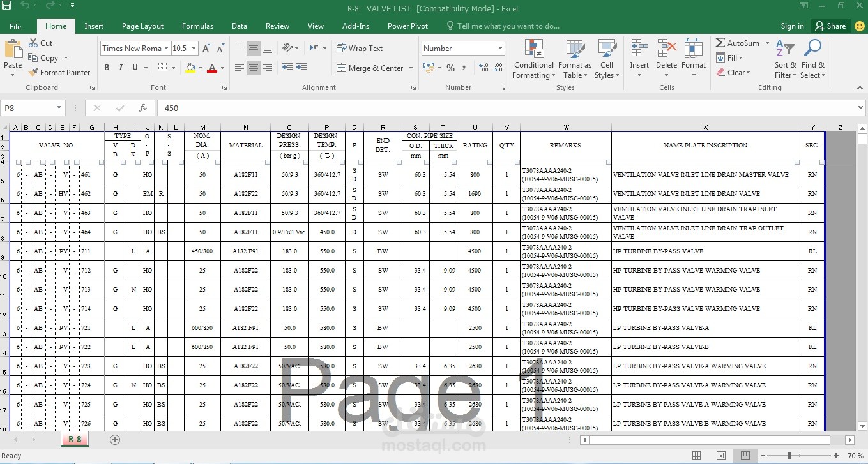Viewport: 868px width, 464px height.
Task: Click Increase Font Size icon
Action: tap(206, 49)
